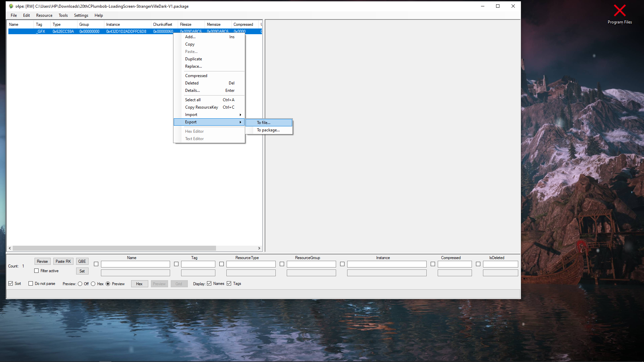The height and width of the screenshot is (362, 644).
Task: Open the Resource menu
Action: point(44,15)
